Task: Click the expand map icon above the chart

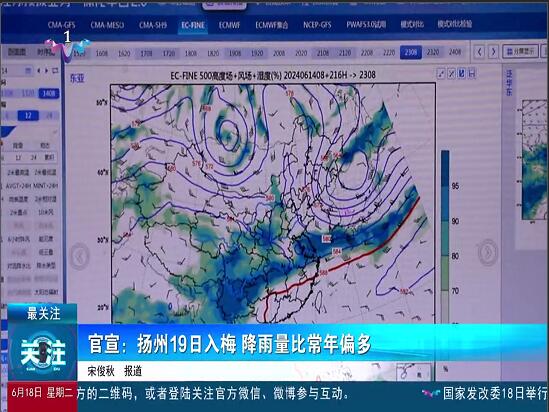Action: click(x=441, y=74)
